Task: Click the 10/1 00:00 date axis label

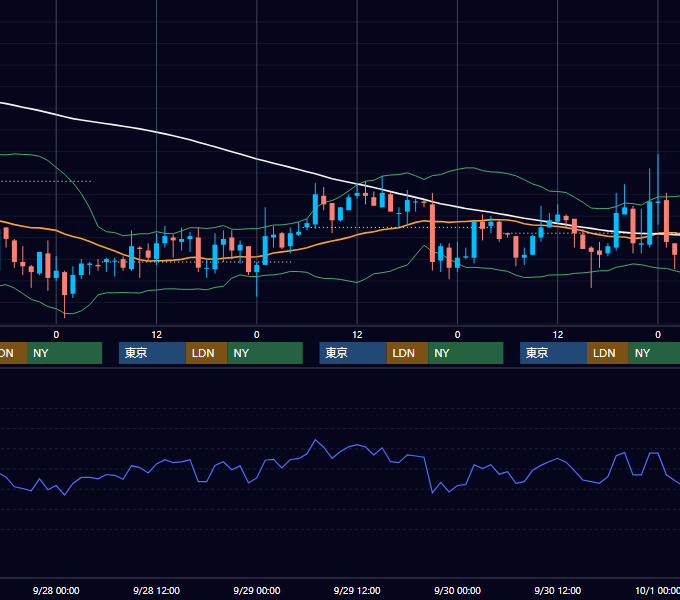Action: [x=657, y=590]
